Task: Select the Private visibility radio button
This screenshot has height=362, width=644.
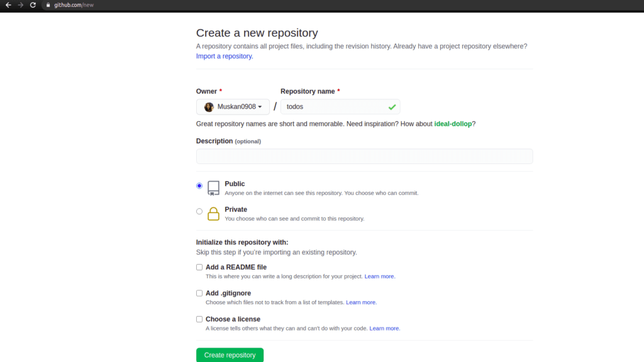Action: point(199,211)
